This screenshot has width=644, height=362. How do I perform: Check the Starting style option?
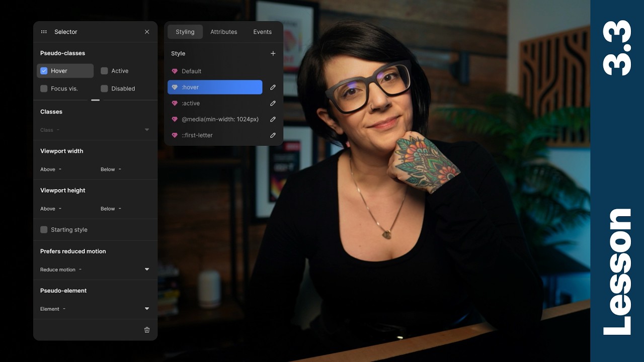click(44, 229)
